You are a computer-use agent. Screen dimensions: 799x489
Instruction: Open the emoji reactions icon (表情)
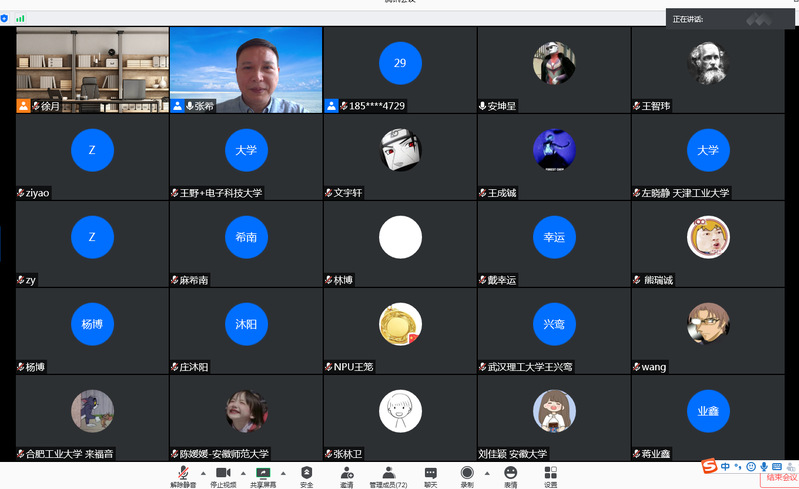(510, 473)
